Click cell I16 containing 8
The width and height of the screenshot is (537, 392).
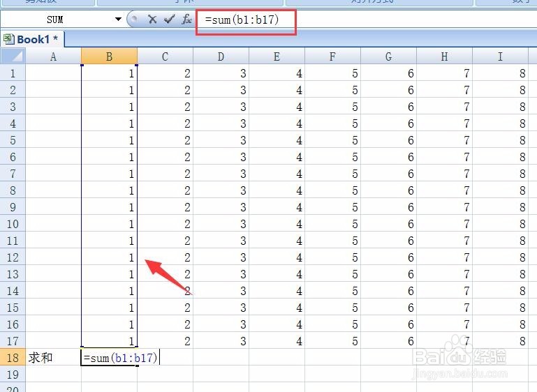(x=500, y=324)
